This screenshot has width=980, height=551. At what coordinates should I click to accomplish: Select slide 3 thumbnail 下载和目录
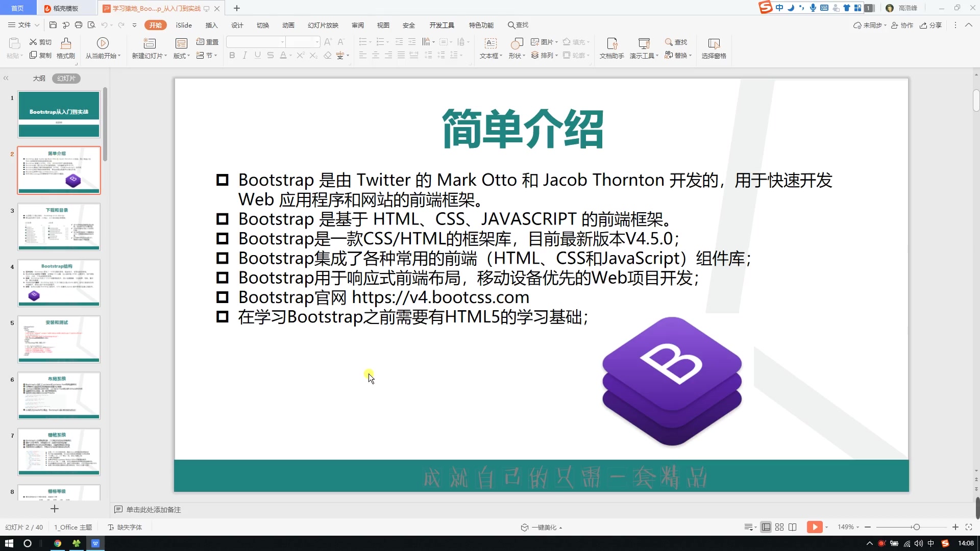click(x=59, y=227)
